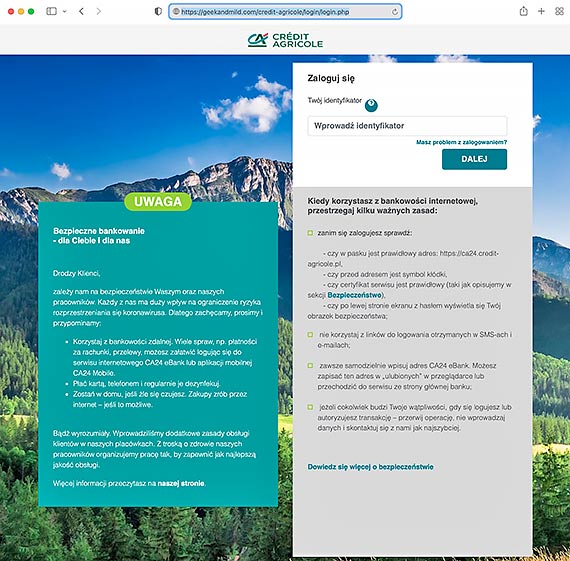Screen dimensions: 570x561
Task: Click the 'Twój identyfikator' label
Action: 334,100
